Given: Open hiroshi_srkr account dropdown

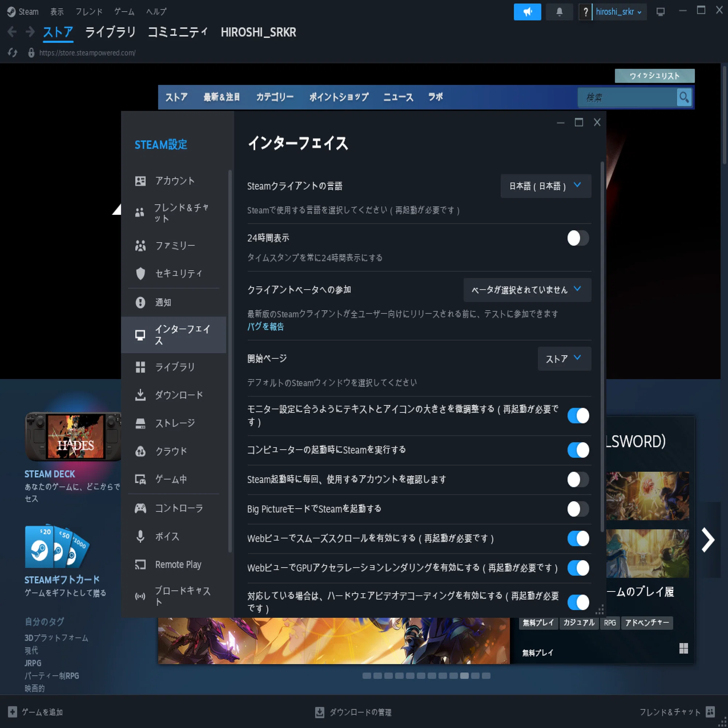Looking at the screenshot, I should [x=619, y=12].
